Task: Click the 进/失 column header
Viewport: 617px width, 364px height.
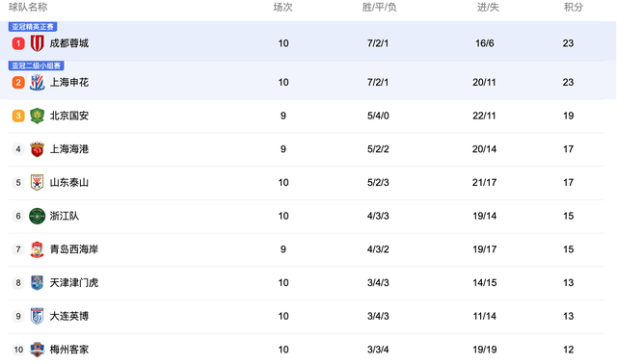Action: click(x=488, y=7)
